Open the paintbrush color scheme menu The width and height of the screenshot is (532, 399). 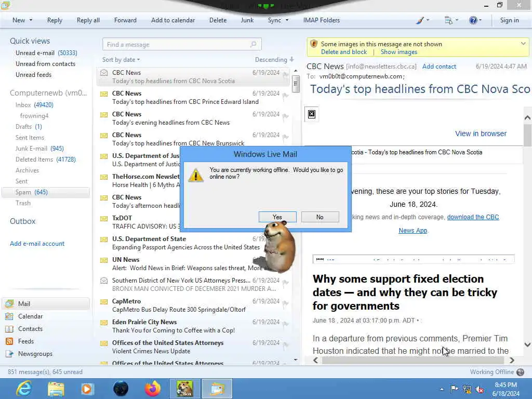coord(422,20)
